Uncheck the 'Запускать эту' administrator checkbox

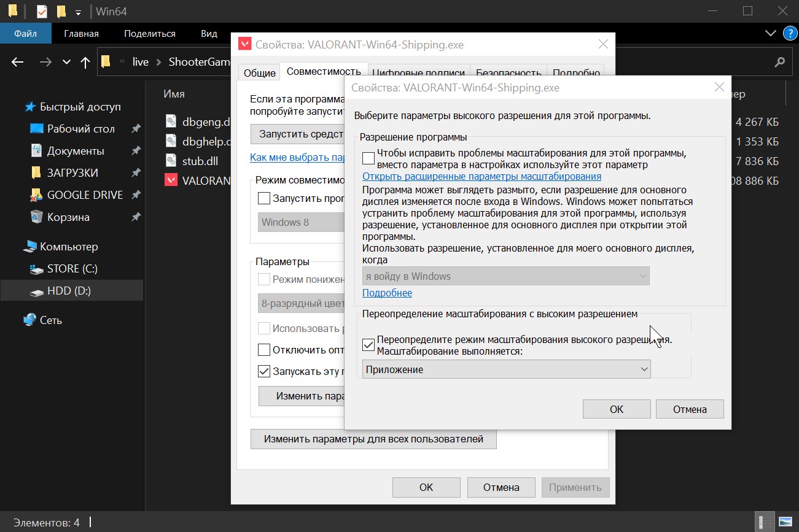click(264, 371)
